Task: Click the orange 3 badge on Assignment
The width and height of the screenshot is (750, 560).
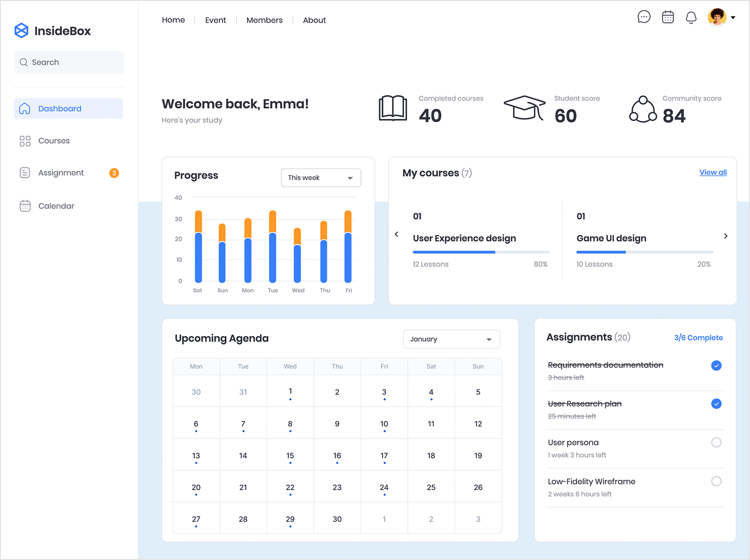Action: tap(114, 173)
